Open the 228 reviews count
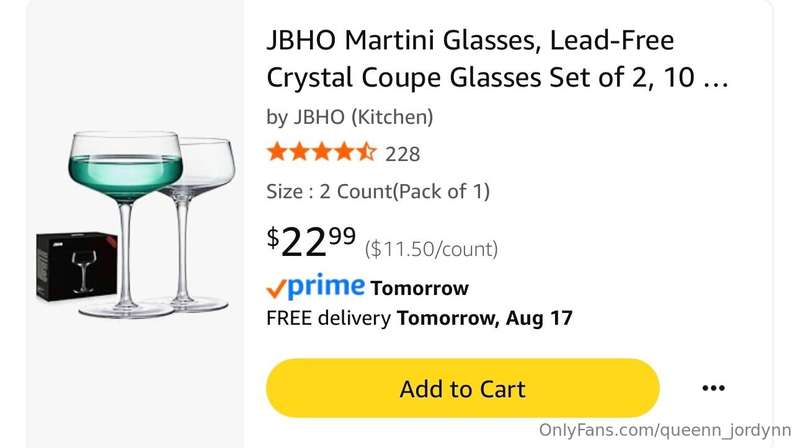Screen dimensions: 800x448 tap(403, 154)
